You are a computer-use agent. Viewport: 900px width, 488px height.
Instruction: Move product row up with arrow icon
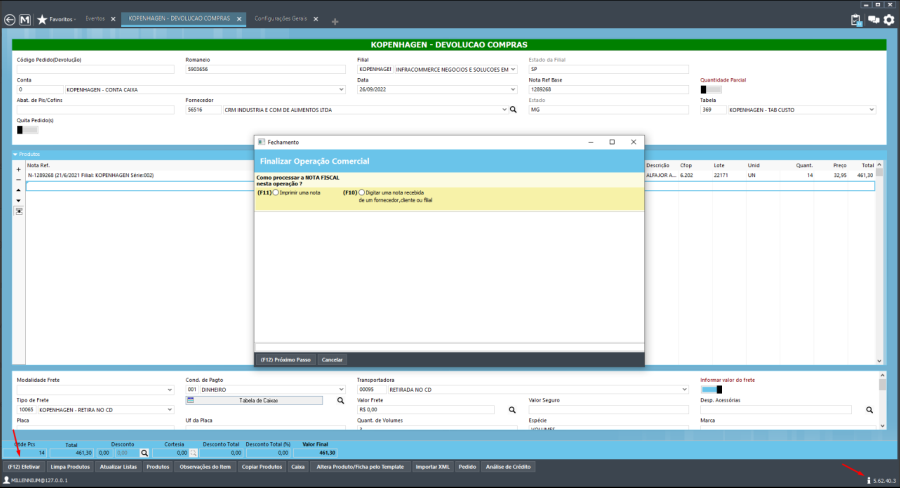coord(18,190)
